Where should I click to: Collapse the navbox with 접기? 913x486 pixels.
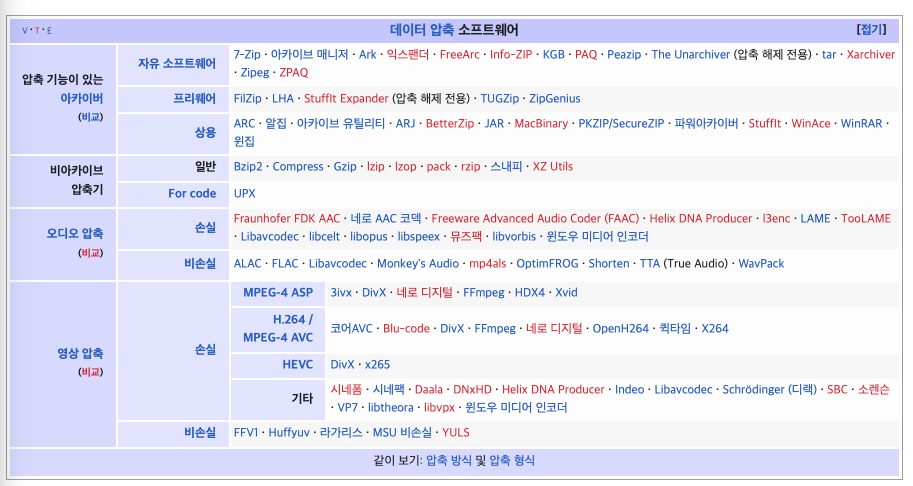(x=871, y=30)
